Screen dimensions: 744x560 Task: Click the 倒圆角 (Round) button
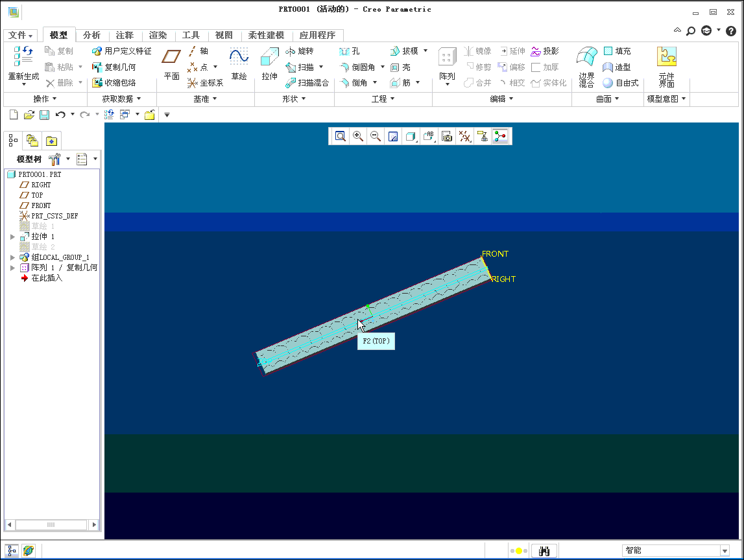point(357,67)
